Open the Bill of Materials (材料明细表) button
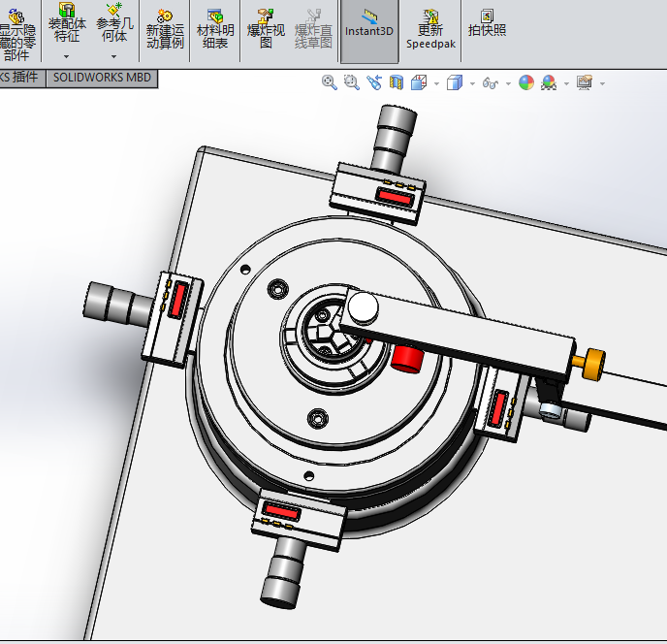Viewport: 667px width, 644px height. [215, 31]
